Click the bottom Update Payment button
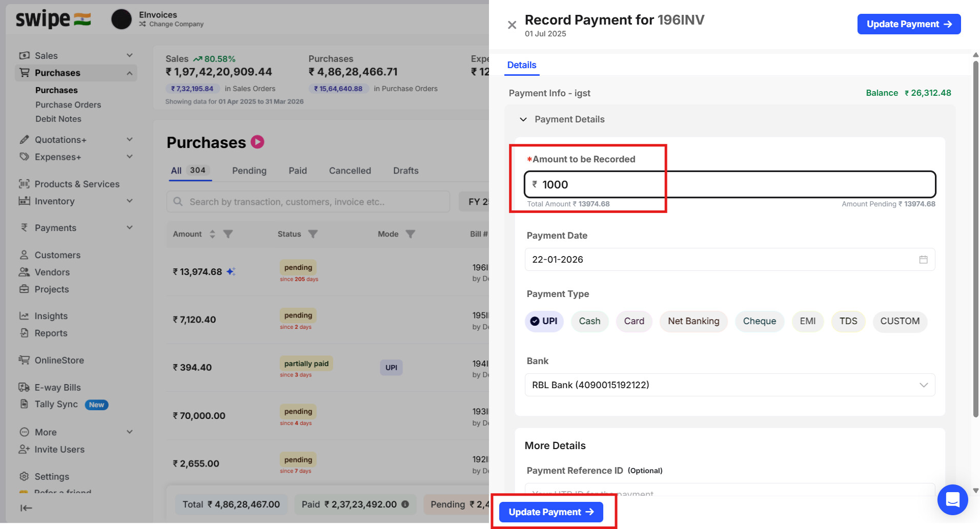 click(551, 512)
